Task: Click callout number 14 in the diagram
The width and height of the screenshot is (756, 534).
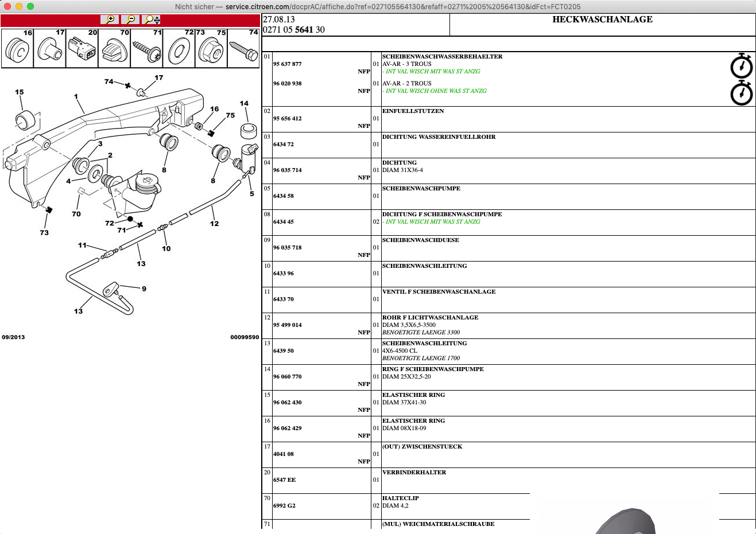Action: click(x=244, y=103)
